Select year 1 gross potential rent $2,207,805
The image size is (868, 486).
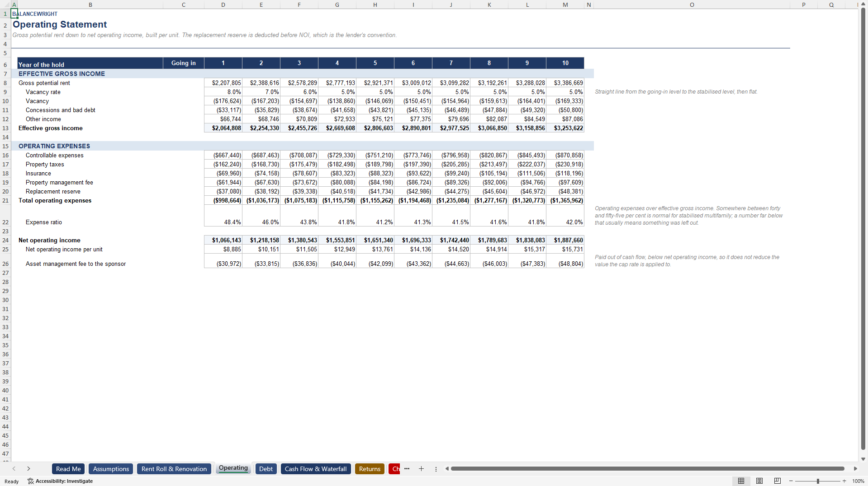[x=223, y=83]
